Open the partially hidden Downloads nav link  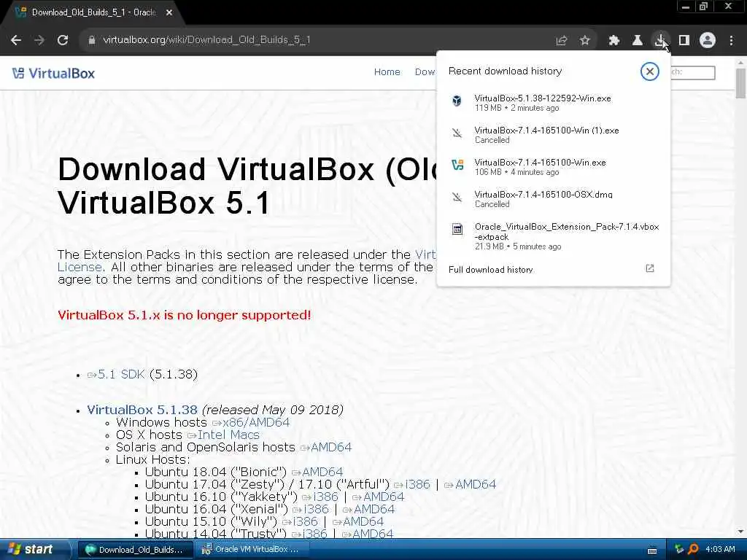[425, 72]
